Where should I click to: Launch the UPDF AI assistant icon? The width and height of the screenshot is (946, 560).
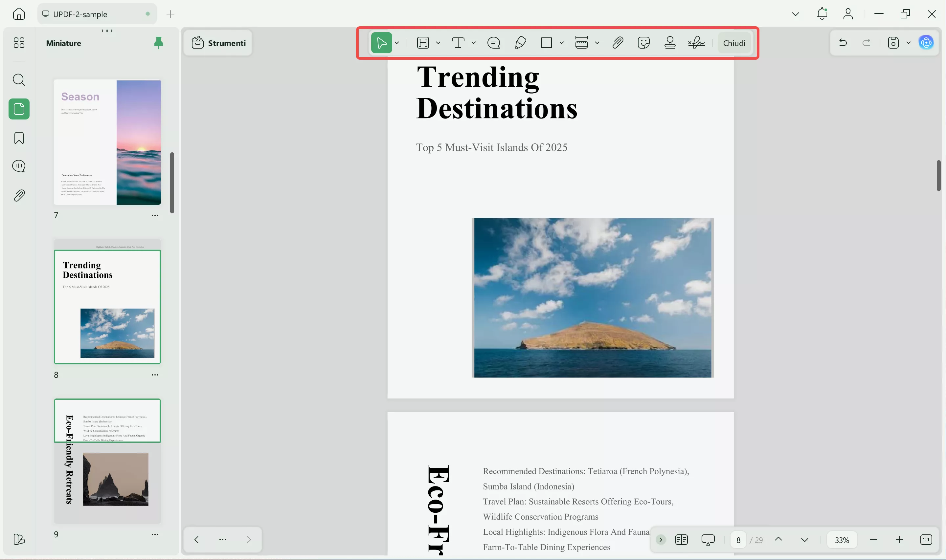click(926, 43)
